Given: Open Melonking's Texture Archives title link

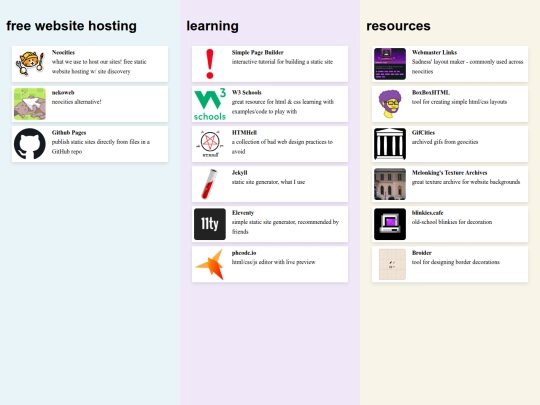Looking at the screenshot, I should (449, 173).
